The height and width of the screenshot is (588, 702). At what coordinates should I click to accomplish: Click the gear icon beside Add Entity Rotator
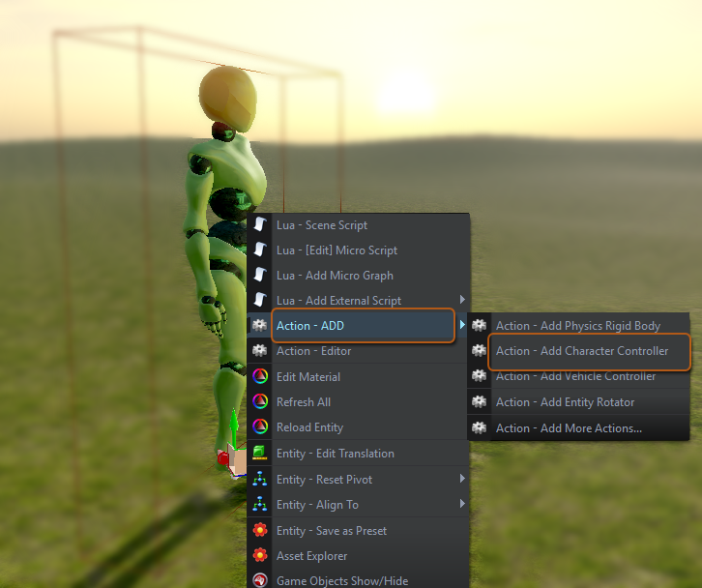point(479,401)
